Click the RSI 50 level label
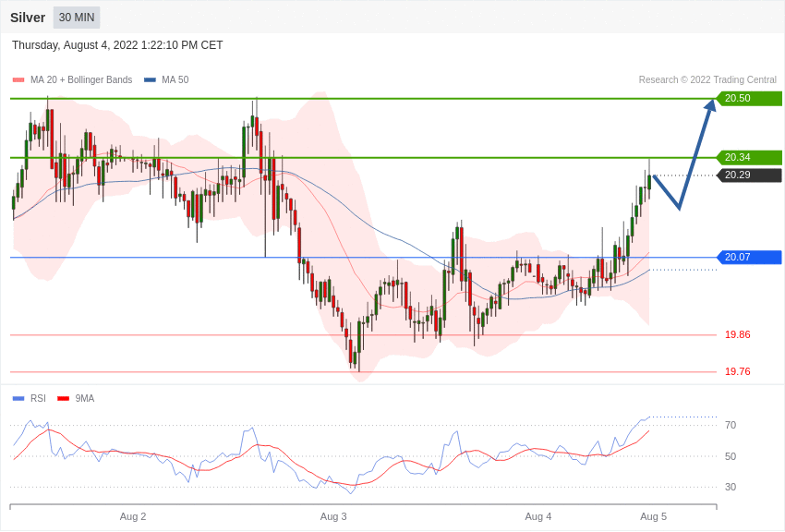 [731, 456]
